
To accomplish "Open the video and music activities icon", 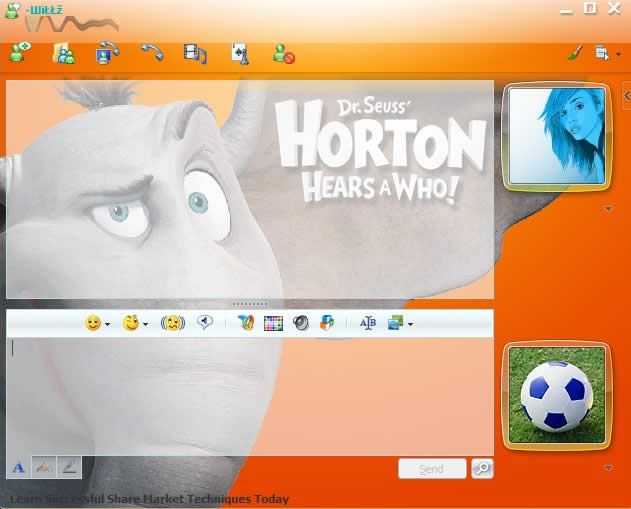I will pyautogui.click(x=195, y=54).
